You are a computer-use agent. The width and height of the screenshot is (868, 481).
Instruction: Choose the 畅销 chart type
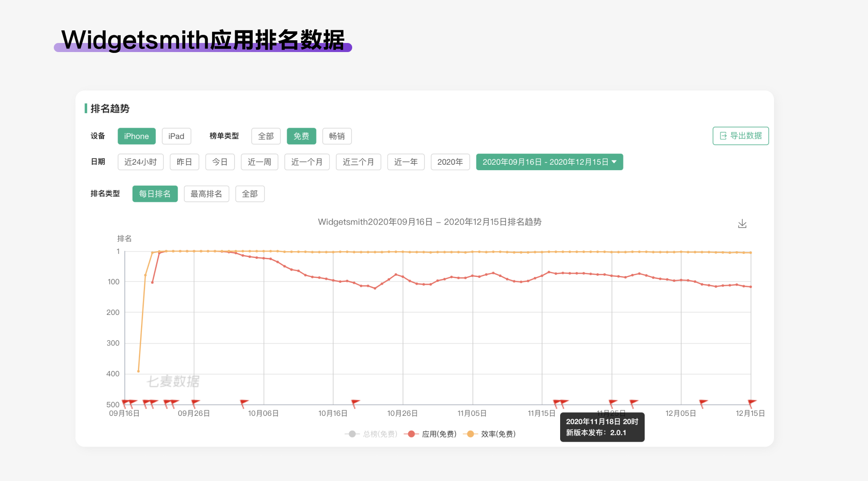point(337,136)
